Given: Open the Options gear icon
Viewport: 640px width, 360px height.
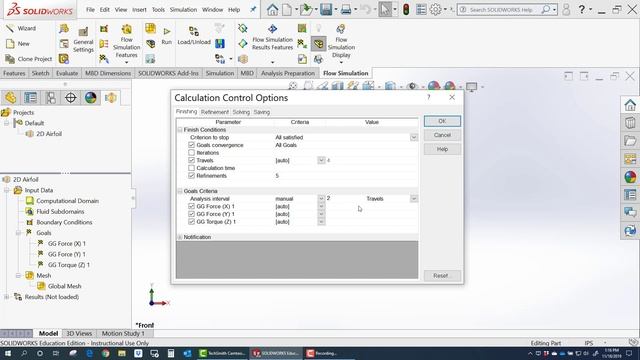Looking at the screenshot, I should coord(436,9).
